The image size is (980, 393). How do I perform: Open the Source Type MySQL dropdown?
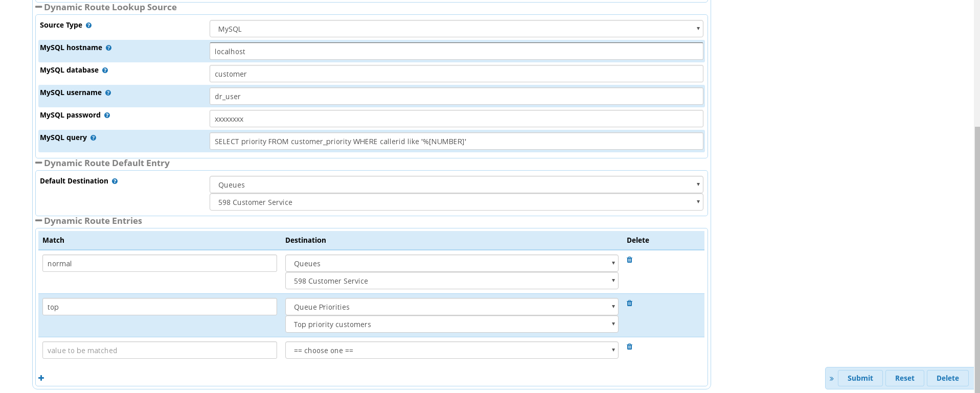[456, 29]
